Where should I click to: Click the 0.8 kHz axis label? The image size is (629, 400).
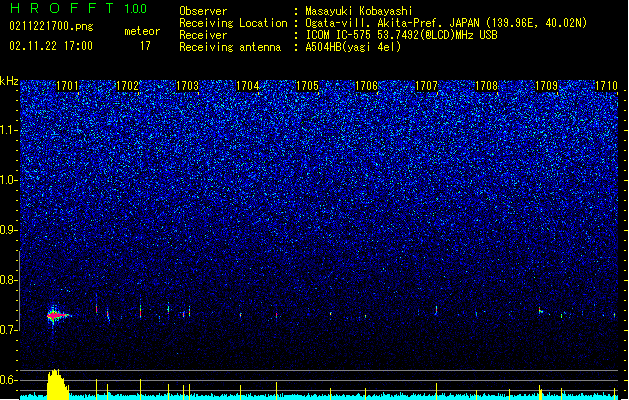(9, 280)
